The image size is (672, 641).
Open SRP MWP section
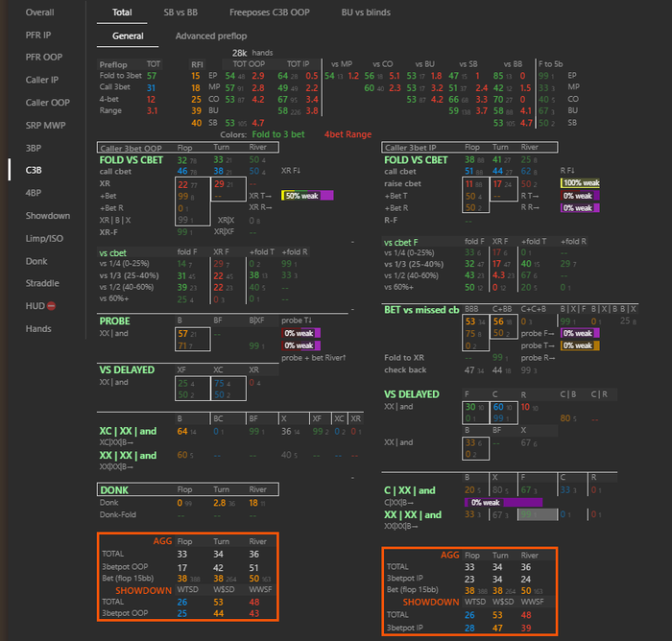(x=45, y=126)
